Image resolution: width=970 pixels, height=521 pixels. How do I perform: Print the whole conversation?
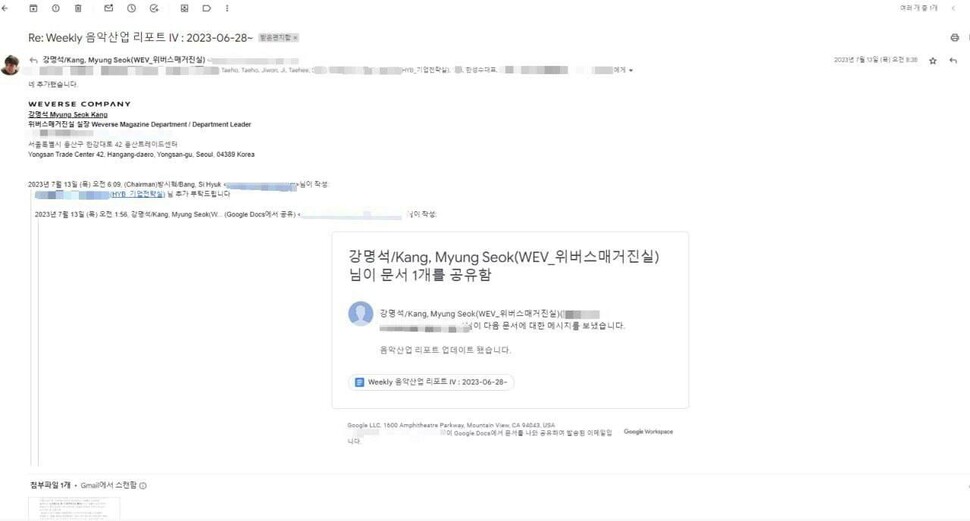pyautogui.click(x=955, y=38)
